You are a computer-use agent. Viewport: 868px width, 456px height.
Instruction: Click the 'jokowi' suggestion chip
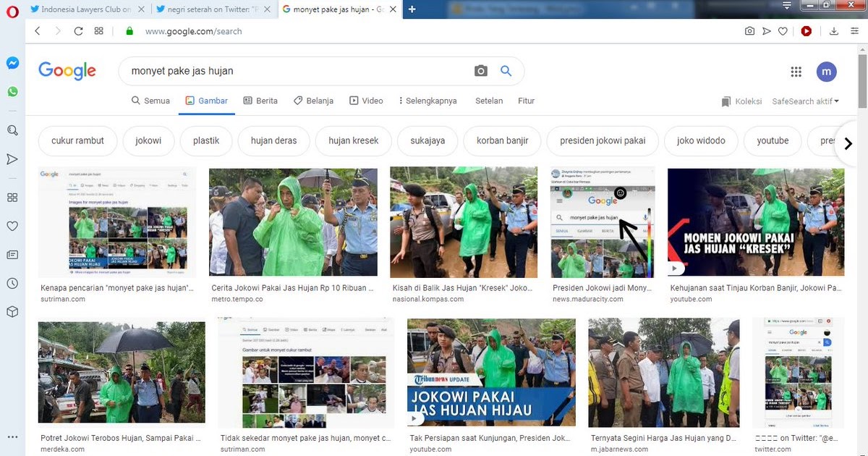coord(148,140)
